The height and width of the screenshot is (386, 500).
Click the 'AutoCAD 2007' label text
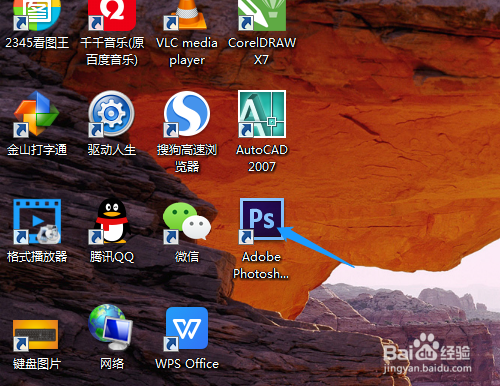click(x=262, y=158)
